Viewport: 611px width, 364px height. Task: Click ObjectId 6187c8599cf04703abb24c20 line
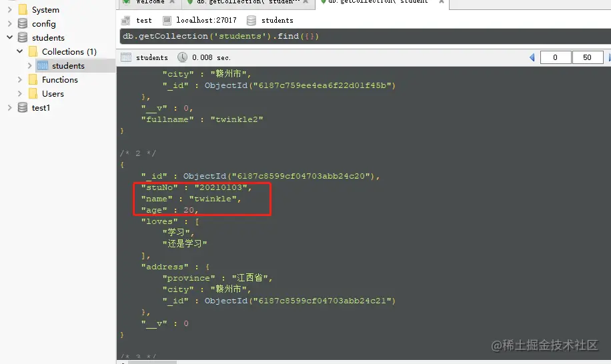(260, 176)
